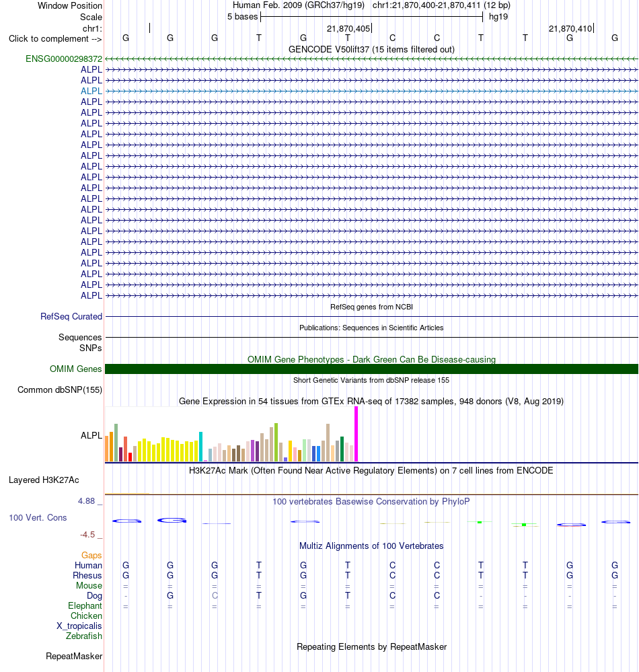639x672 pixels.
Task: Click the Window Position label
Action: [x=70, y=5]
